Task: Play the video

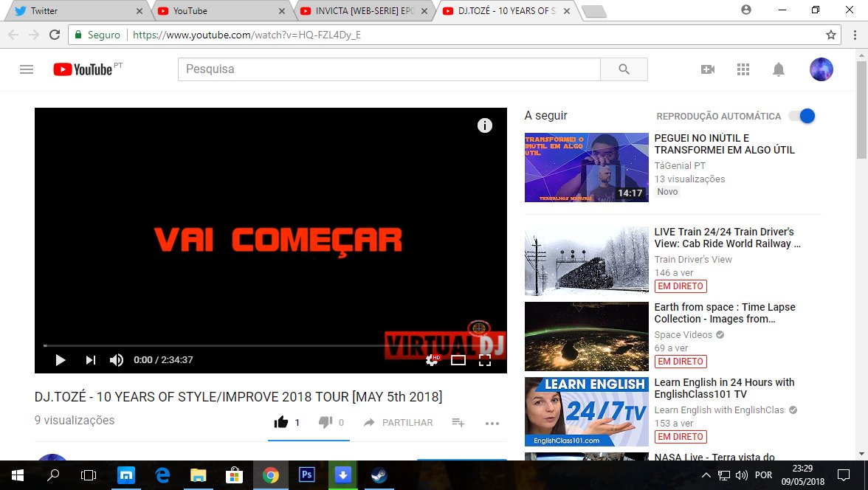Action: coord(61,360)
